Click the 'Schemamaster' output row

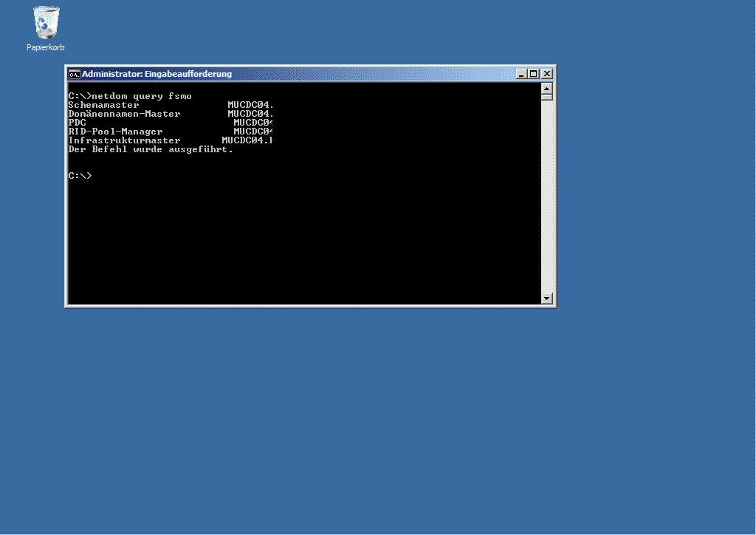[x=171, y=105]
